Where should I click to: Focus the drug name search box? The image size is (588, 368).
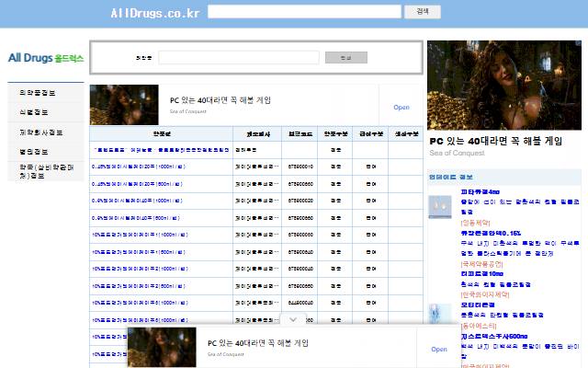[239, 58]
